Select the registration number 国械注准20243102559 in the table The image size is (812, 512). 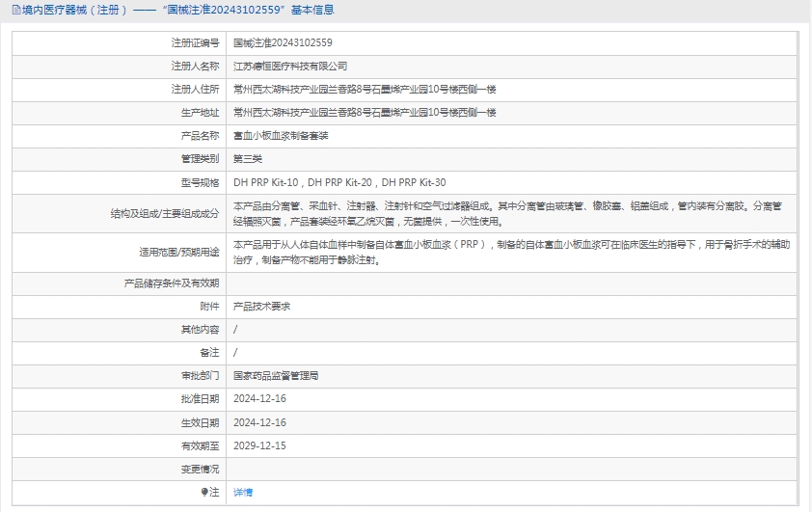[x=283, y=43]
